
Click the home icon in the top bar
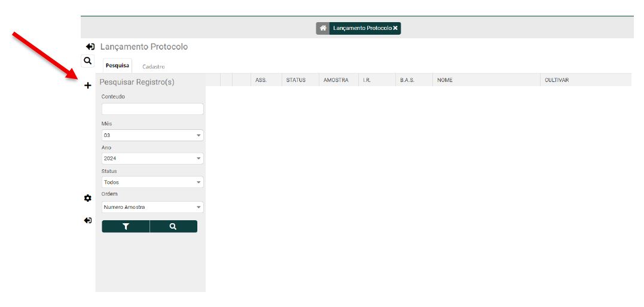[x=323, y=28]
